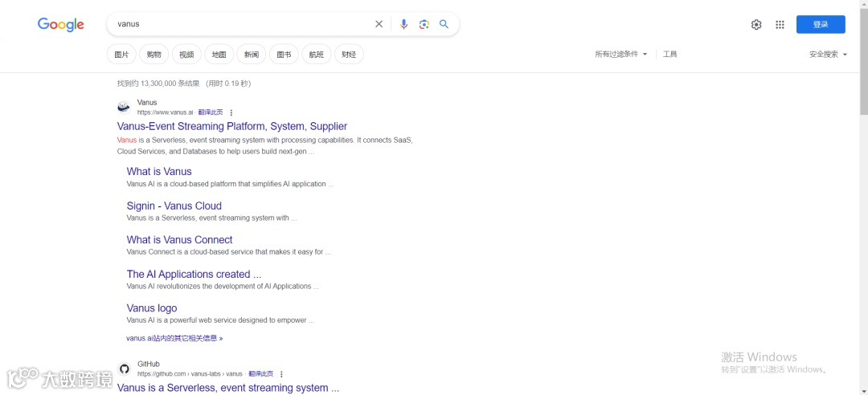Viewport: 868px width, 395px height.
Task: Select the 图片 filter tab
Action: coord(122,55)
